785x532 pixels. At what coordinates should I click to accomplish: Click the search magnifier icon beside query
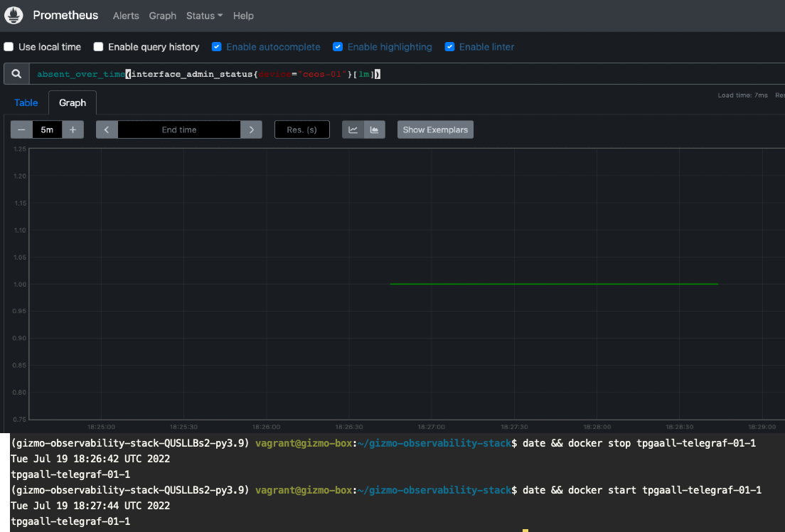tap(16, 74)
